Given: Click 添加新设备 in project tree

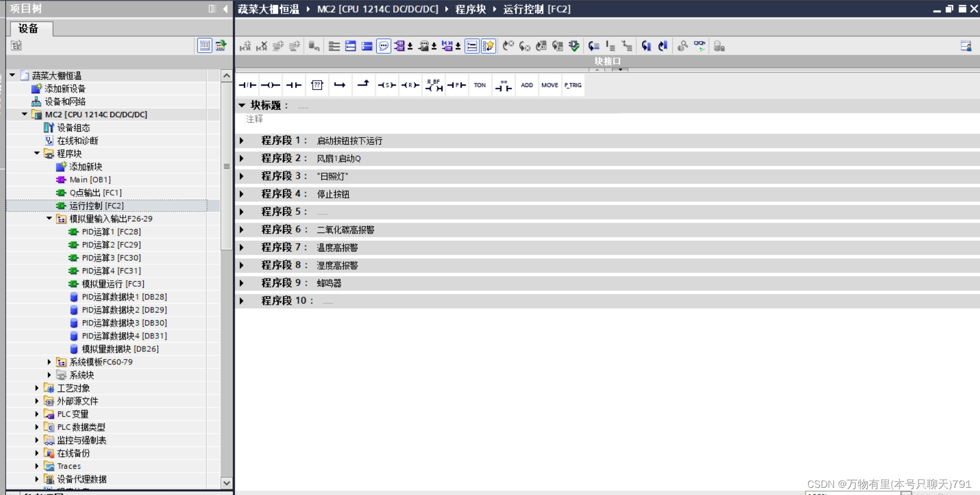Looking at the screenshot, I should coord(65,89).
